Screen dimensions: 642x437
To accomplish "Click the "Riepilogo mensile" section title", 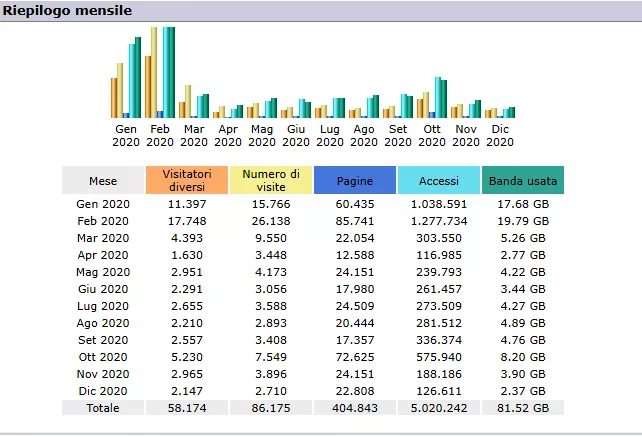I will [66, 10].
